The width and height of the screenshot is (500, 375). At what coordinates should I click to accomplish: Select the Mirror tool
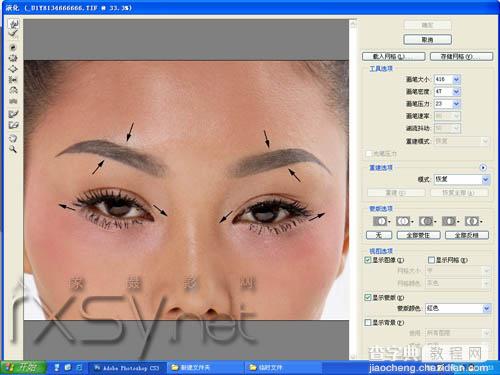13,90
